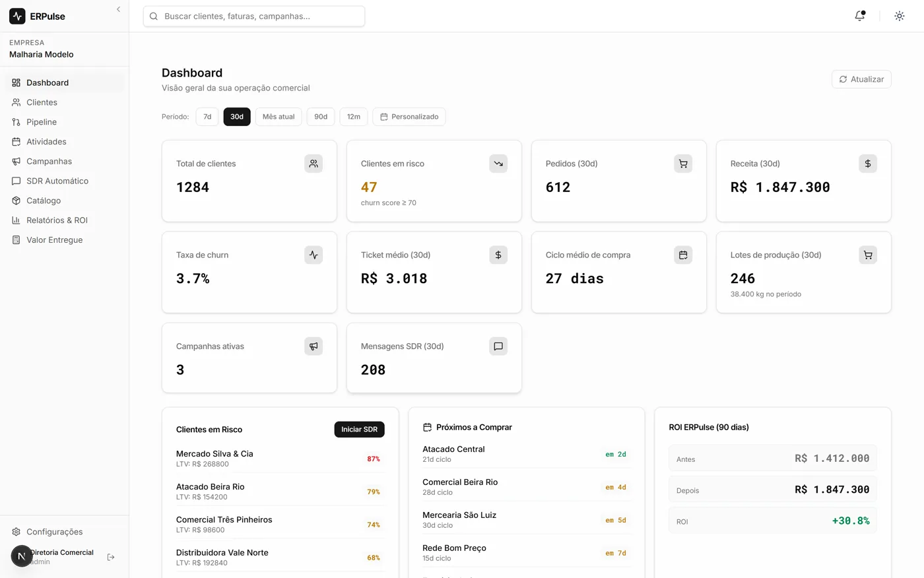Open the Personalizado date range picker
Viewport: 924px width, 578px height.
(409, 117)
